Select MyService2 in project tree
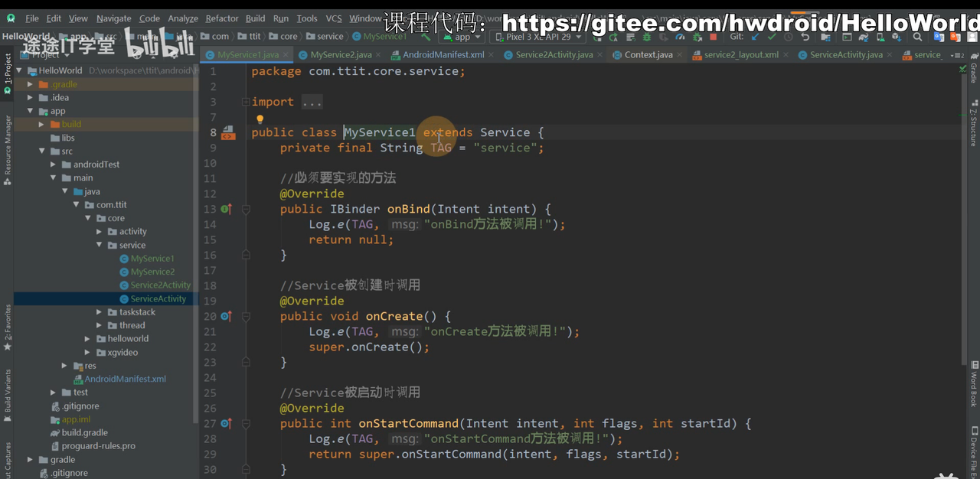Viewport: 980px width, 479px height. [152, 272]
